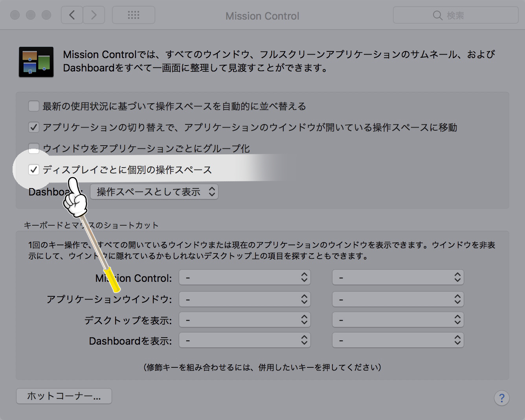Open first Mission Control shortcut dropdown
This screenshot has height=420, width=525.
coord(245,278)
